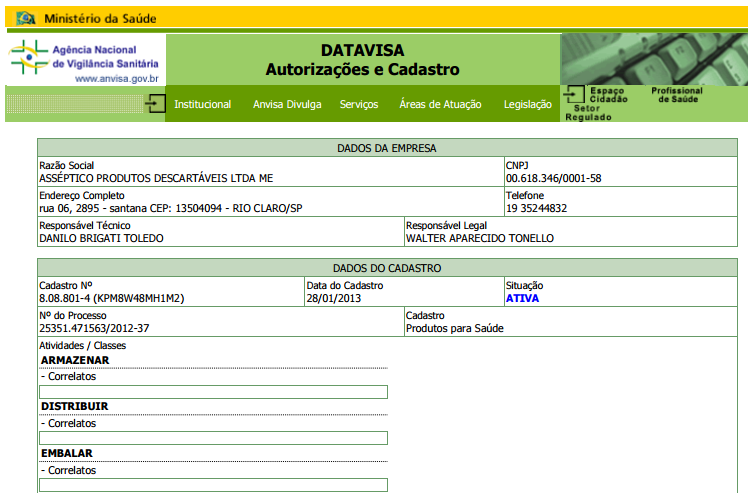Click the Anvisa cross logo icon
The image size is (748, 493).
click(x=29, y=57)
